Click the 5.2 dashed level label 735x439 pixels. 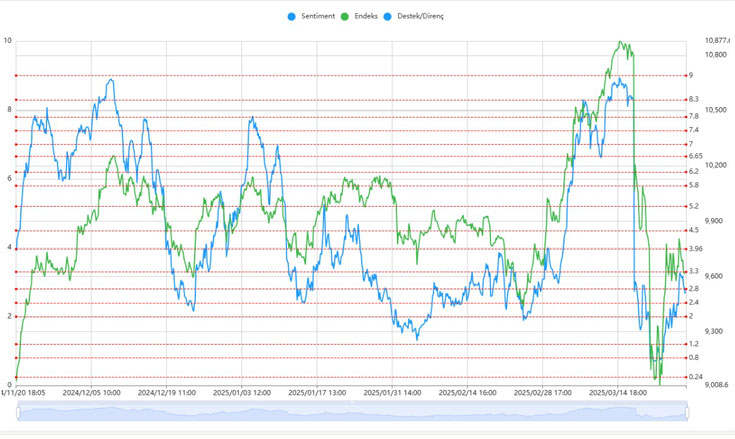pos(694,206)
